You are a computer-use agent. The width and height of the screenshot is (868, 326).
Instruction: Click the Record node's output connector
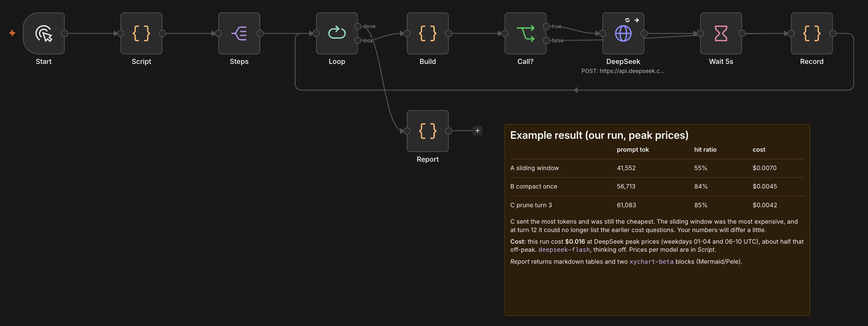pos(833,33)
